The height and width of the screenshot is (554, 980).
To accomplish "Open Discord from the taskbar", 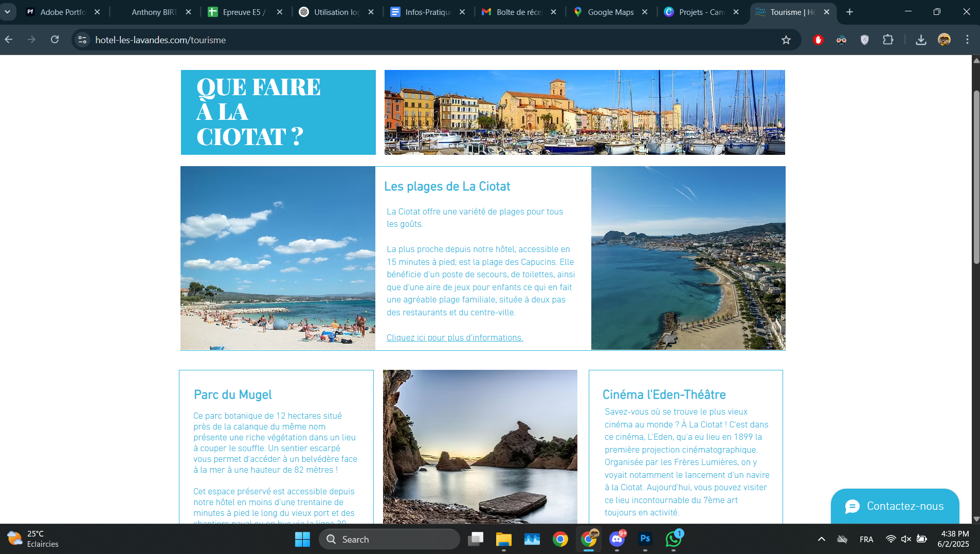I will 617,539.
